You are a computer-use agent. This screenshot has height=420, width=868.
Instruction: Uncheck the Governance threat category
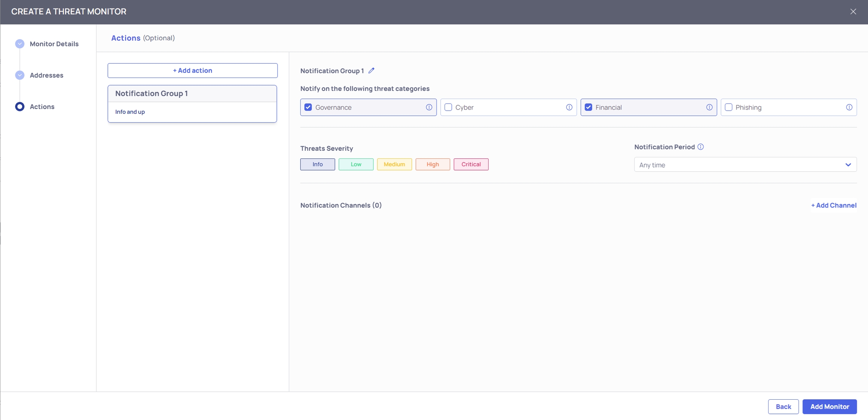point(308,107)
